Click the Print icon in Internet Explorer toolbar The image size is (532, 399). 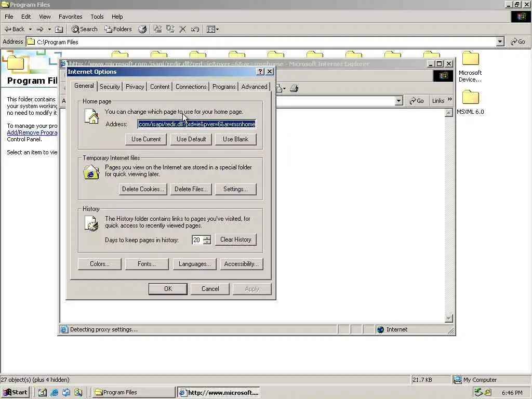(x=294, y=88)
